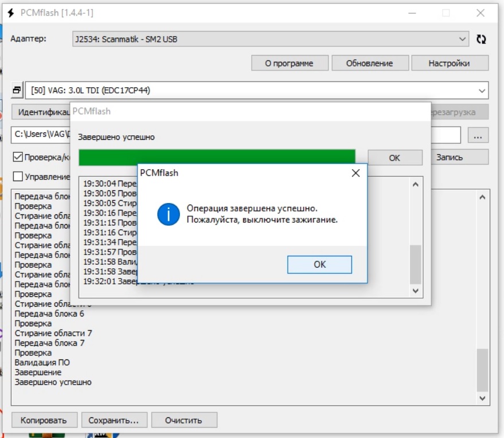The width and height of the screenshot is (504, 438).
Task: Click the green progress bar
Action: click(217, 158)
